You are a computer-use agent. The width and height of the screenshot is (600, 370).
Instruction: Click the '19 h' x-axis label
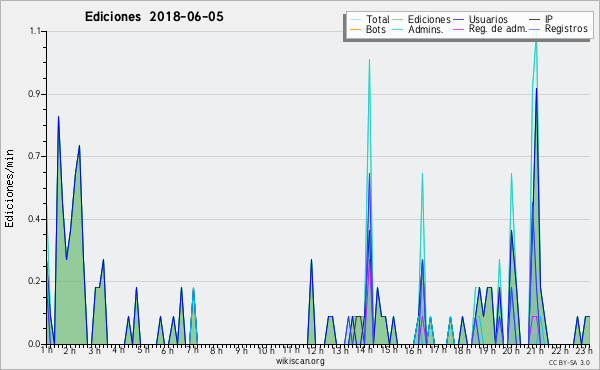(487, 350)
